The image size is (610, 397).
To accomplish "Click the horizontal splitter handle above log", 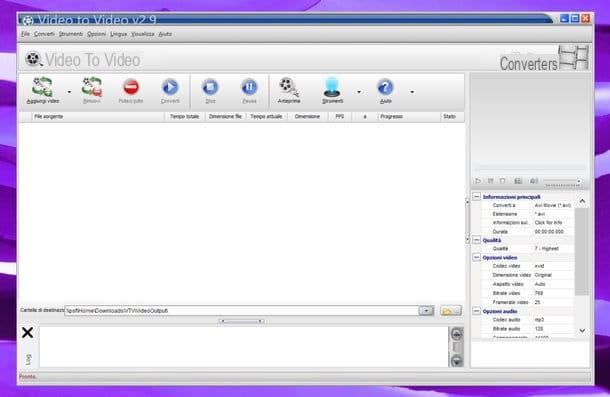I will pyautogui.click(x=242, y=321).
